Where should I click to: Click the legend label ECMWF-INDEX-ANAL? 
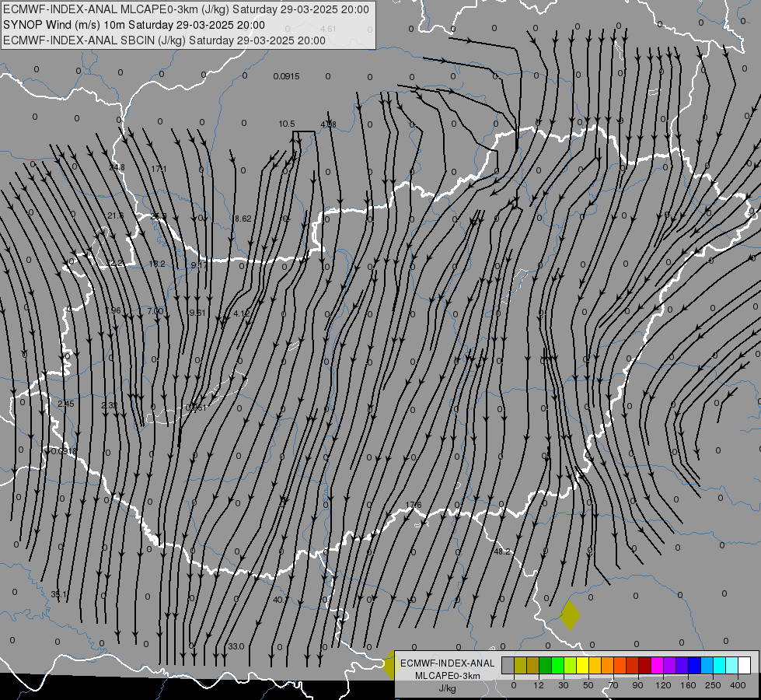tap(447, 663)
